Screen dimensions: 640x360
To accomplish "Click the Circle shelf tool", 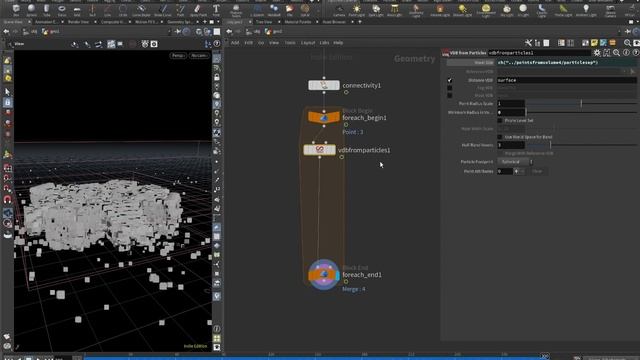I will click(x=122, y=10).
